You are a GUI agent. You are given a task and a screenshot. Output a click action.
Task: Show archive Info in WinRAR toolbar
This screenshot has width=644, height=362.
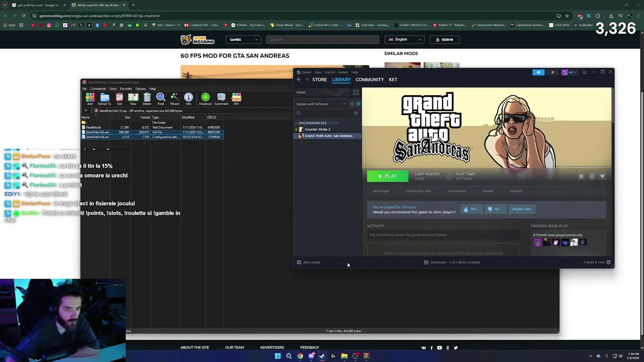(188, 99)
